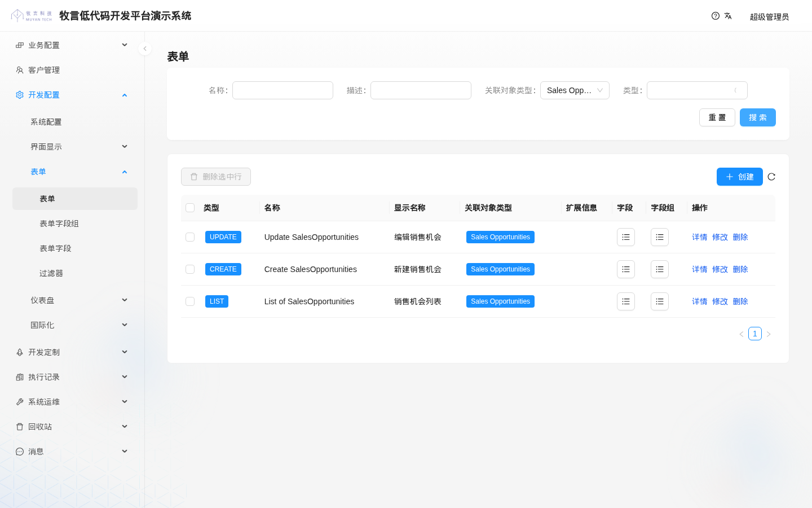Open 字段 list icon for List of SalesOpportunities
Image resolution: width=812 pixels, height=508 pixels.
coord(626,301)
